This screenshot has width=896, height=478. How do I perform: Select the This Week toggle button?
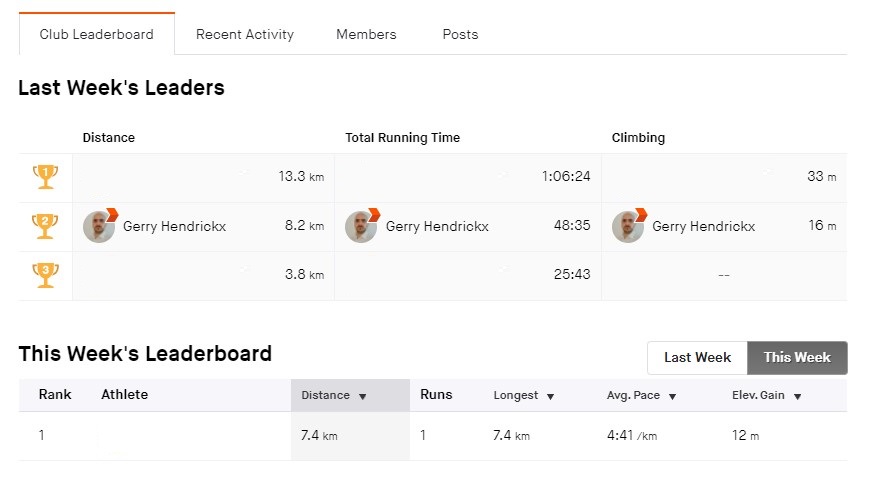click(797, 358)
